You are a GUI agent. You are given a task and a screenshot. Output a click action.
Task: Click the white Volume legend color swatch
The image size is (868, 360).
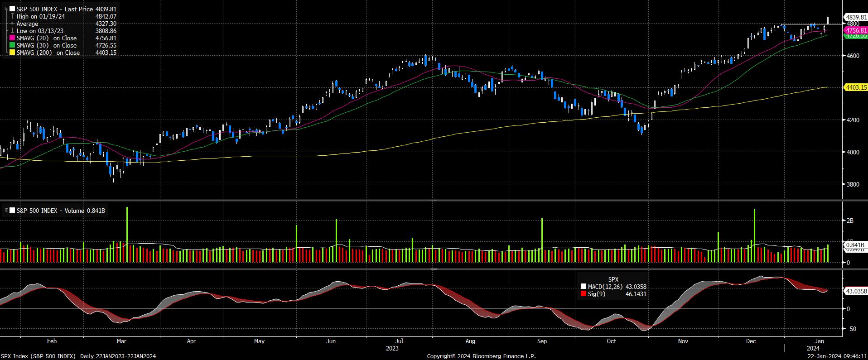[x=12, y=211]
